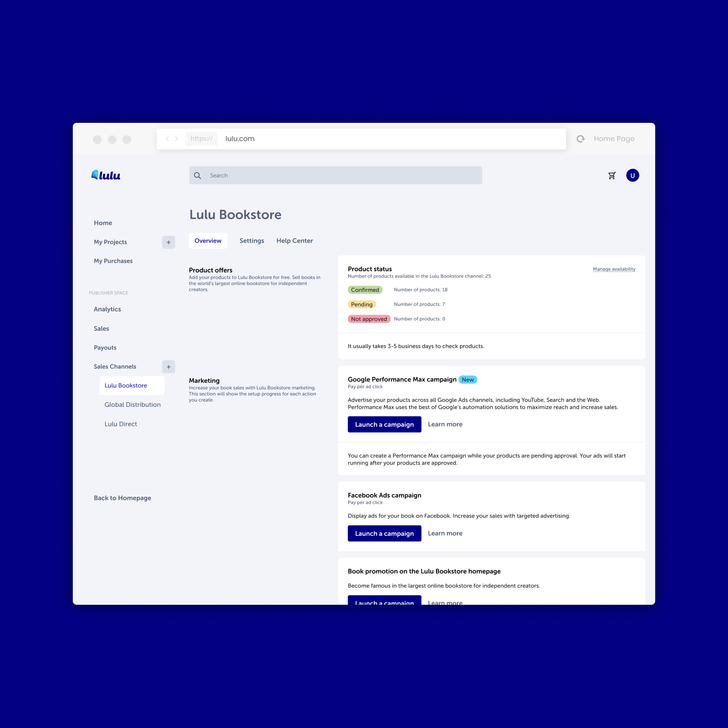This screenshot has height=728, width=728.
Task: Launch the Google Performance Max campaign
Action: click(384, 424)
